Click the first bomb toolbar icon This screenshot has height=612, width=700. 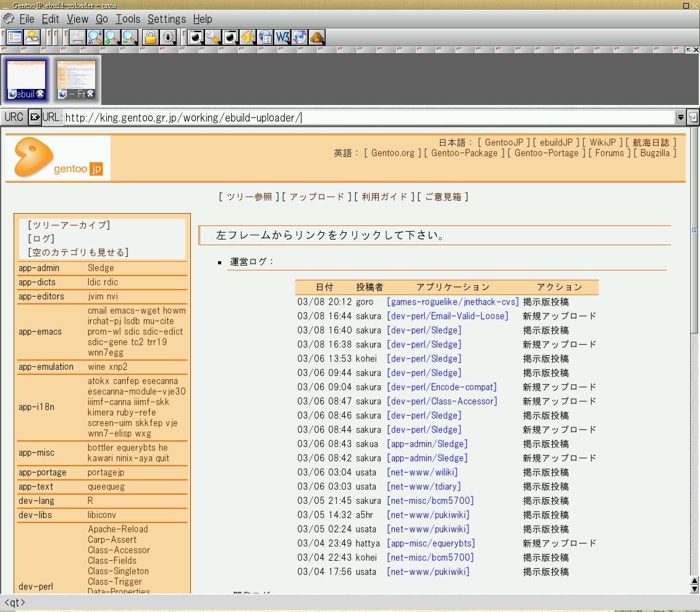pos(196,37)
